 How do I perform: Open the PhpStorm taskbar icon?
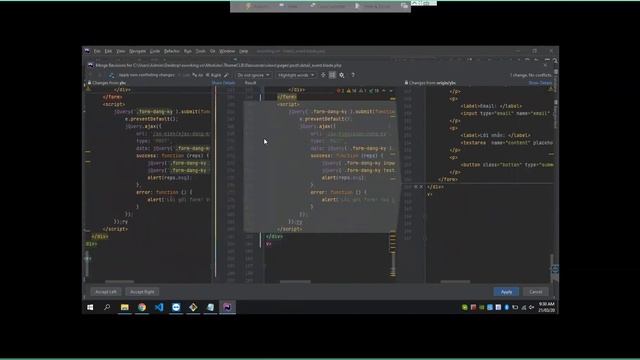tap(227, 307)
